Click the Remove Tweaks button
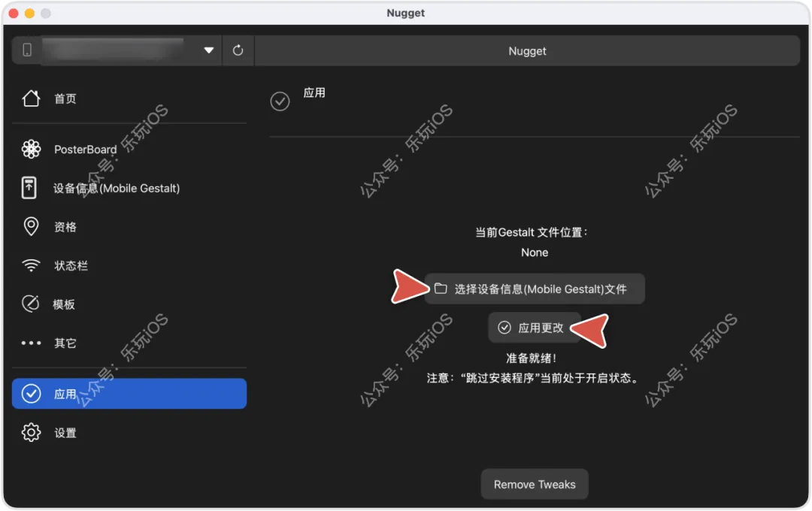Image resolution: width=812 pixels, height=511 pixels. tap(535, 484)
